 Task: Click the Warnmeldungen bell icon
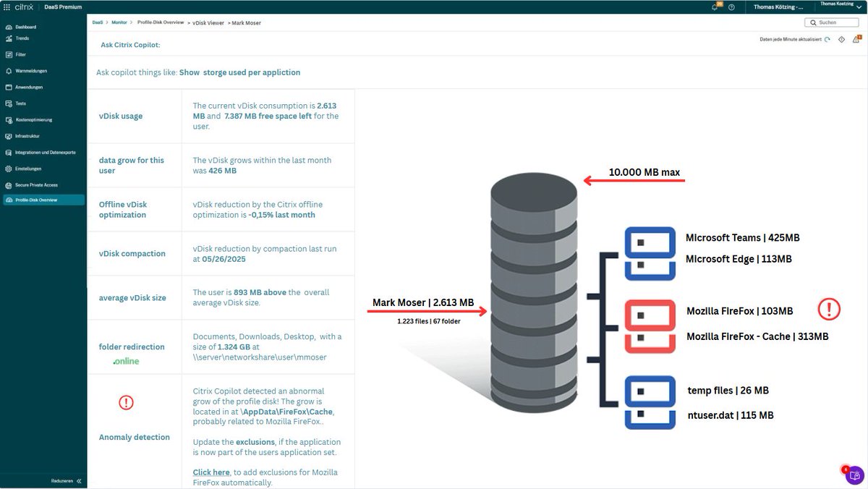[x=9, y=71]
